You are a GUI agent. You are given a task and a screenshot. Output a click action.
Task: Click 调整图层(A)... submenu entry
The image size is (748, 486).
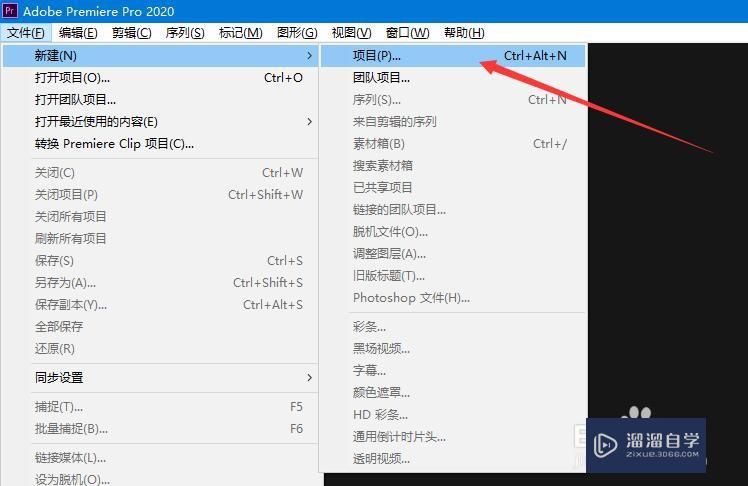pos(453,253)
